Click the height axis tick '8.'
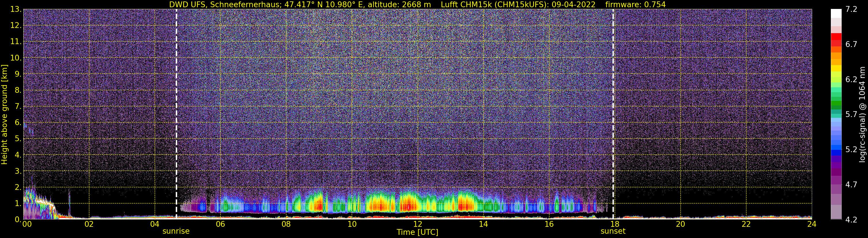Viewport: 868px width, 238px height. tap(18, 90)
